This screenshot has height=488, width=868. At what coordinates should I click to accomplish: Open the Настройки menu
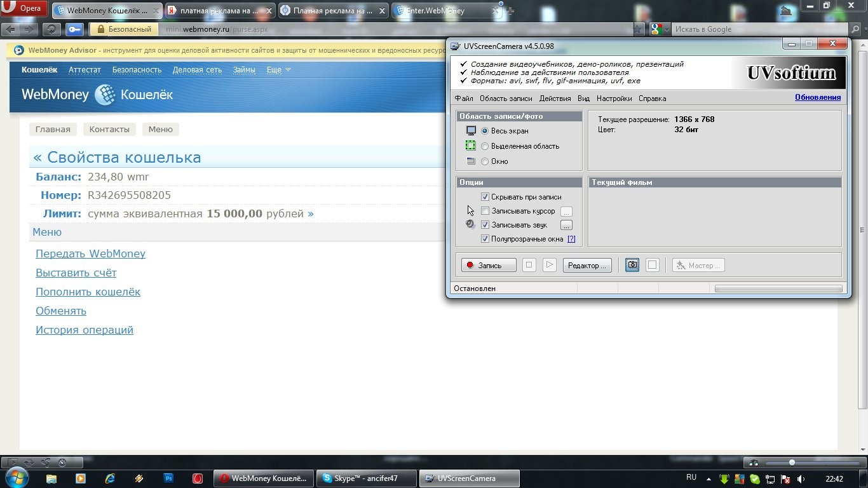tap(614, 98)
